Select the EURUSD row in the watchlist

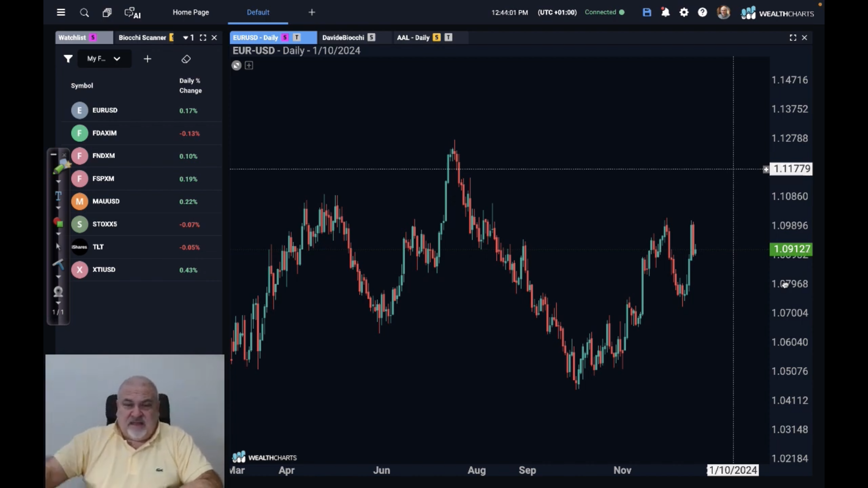(x=142, y=110)
